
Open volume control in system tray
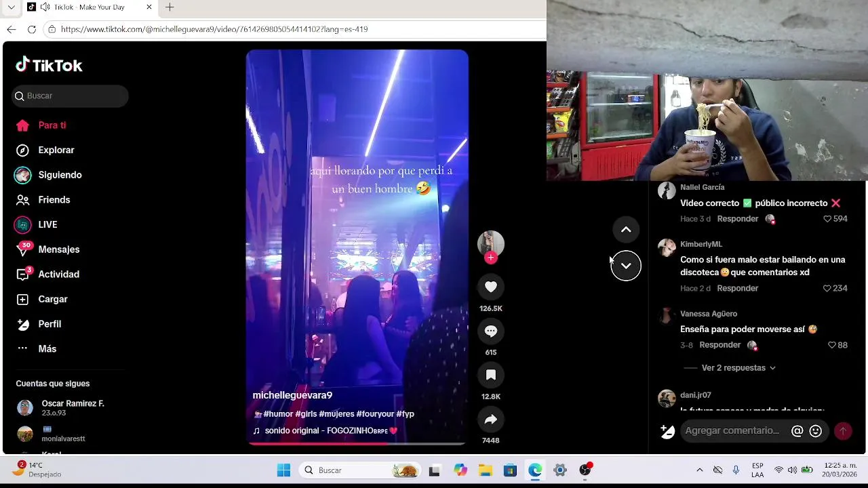click(x=792, y=470)
